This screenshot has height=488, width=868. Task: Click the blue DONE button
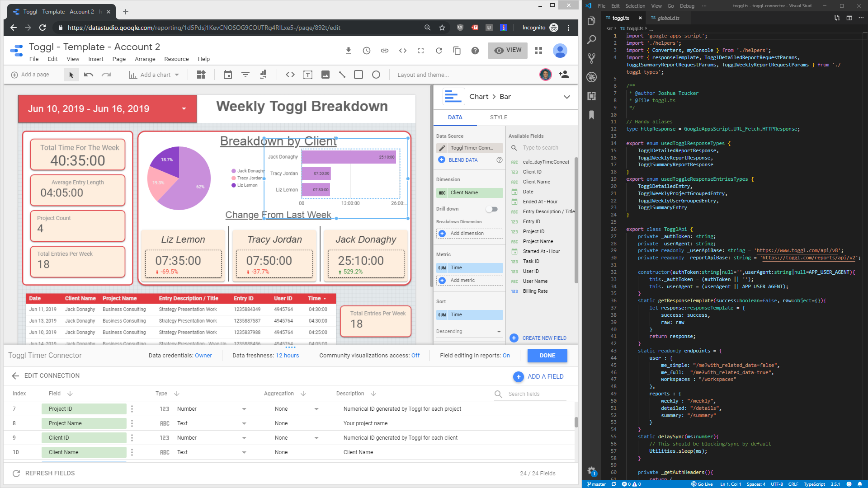coord(547,356)
